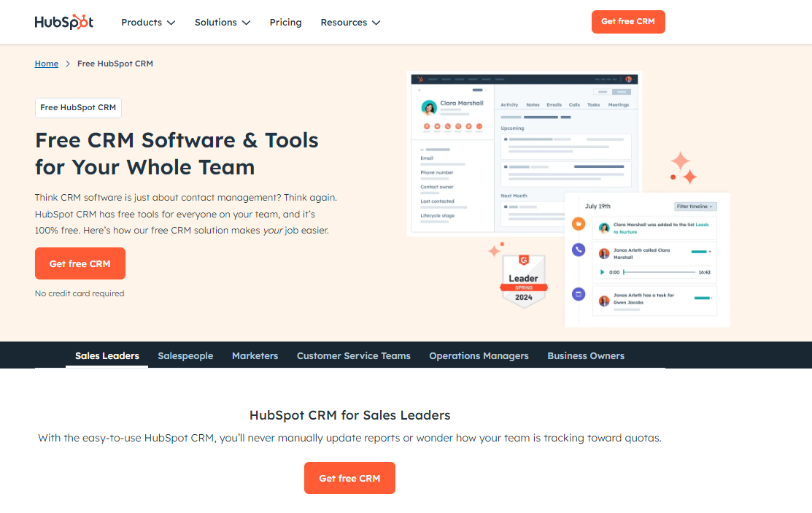Click the HubSpot CRM for Sales Leaders heading

(350, 415)
